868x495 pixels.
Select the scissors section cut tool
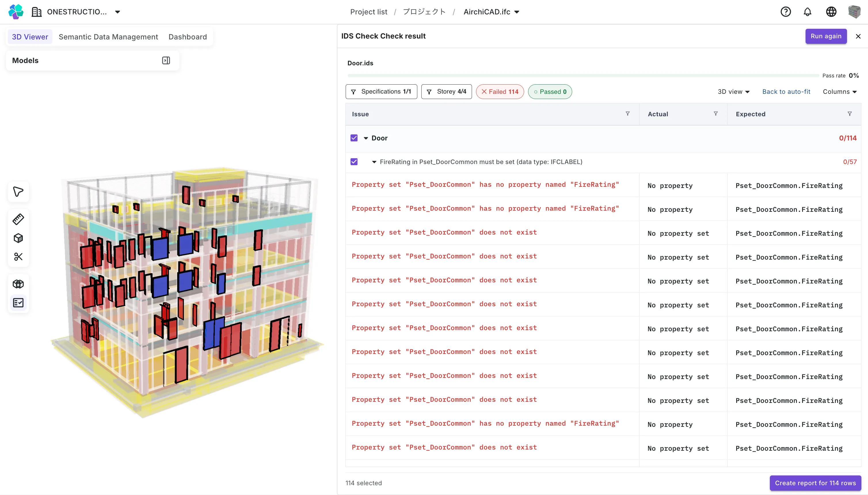[x=18, y=257]
